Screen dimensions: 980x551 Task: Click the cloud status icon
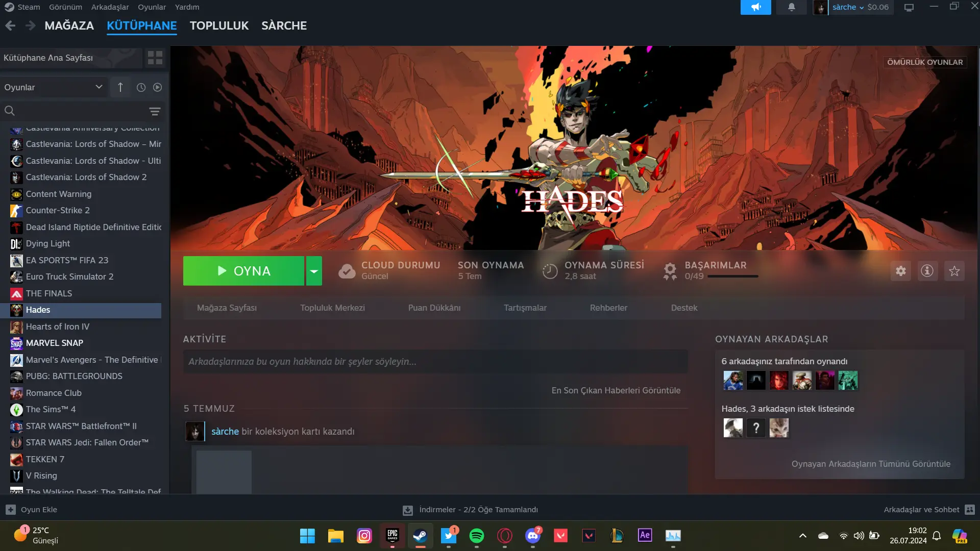(x=347, y=271)
